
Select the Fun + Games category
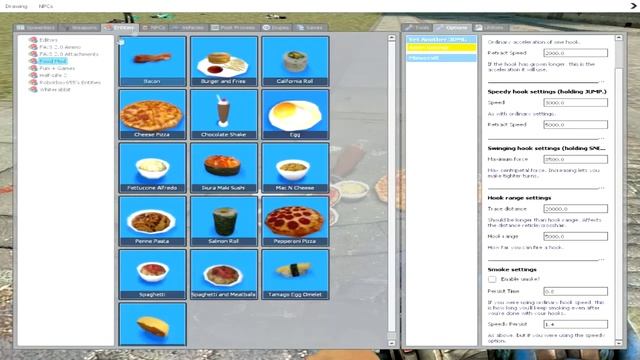coord(57,68)
